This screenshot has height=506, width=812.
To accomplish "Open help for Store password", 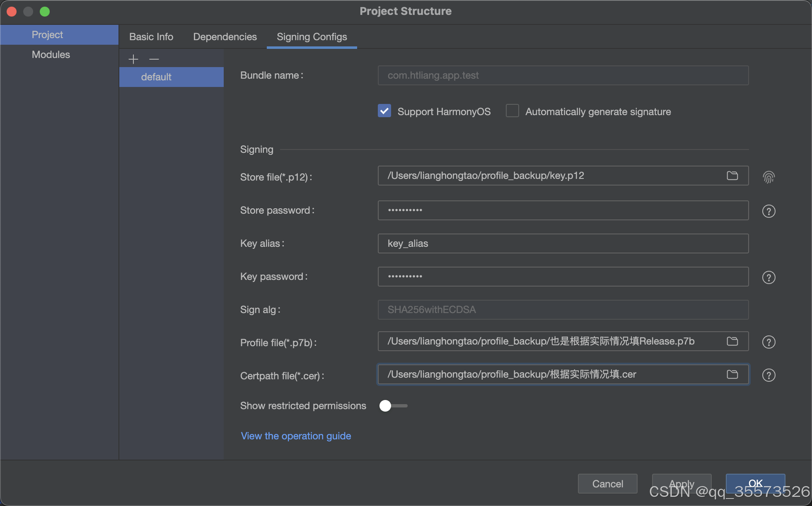I will click(x=768, y=211).
